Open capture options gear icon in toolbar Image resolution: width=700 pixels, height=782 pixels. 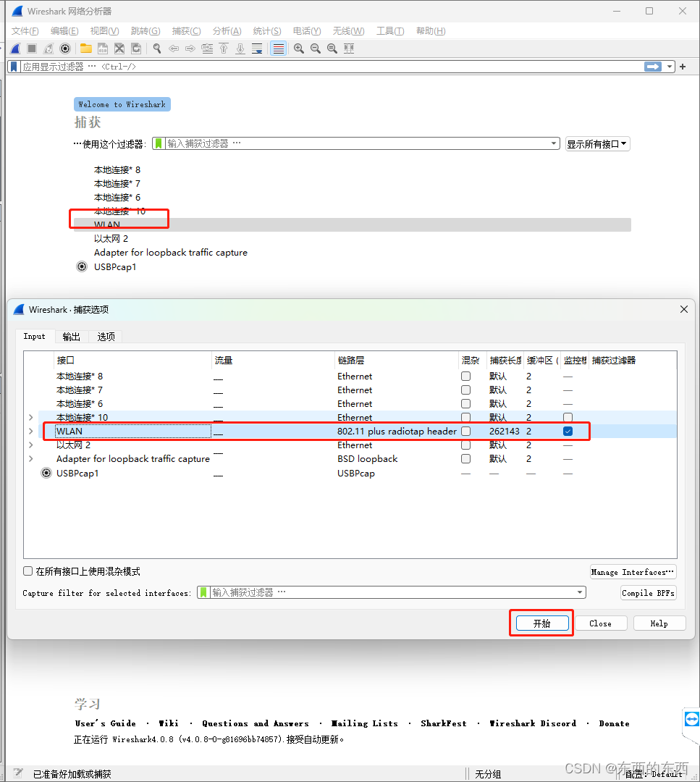(x=65, y=49)
